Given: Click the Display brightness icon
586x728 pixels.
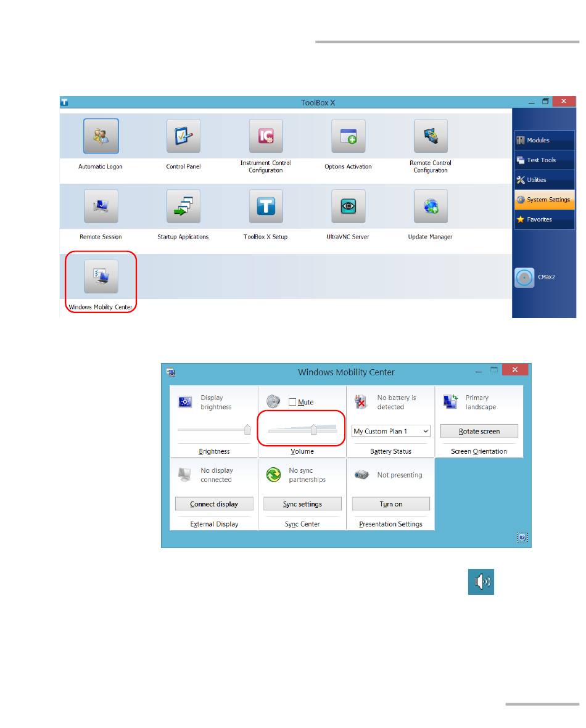Looking at the screenshot, I should click(x=185, y=402).
